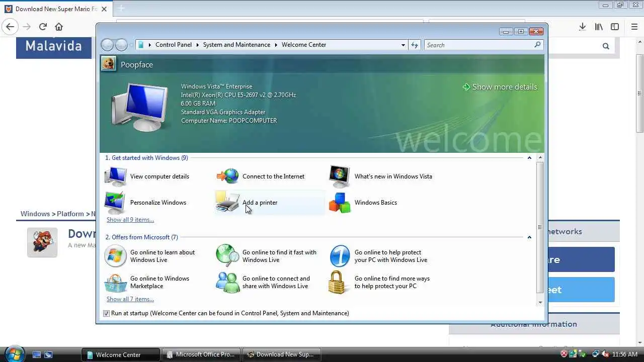Click the Welcome Center vertical scrollbar thumb
644x362 pixels.
540,228
